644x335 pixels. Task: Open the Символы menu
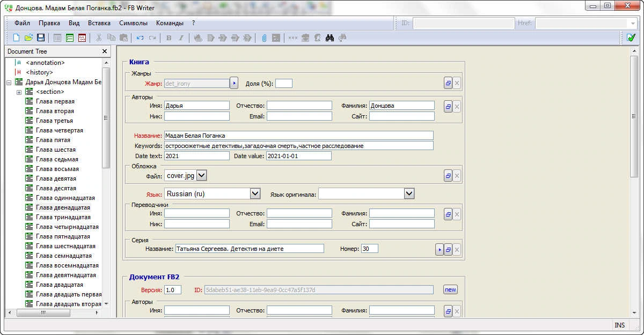tap(133, 23)
